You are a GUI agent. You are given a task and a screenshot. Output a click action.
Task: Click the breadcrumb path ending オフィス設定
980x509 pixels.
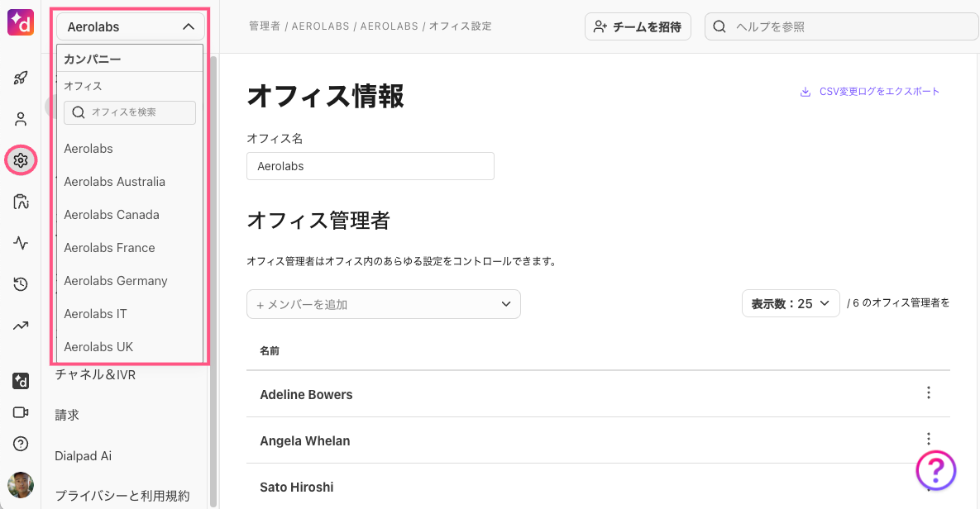(x=370, y=26)
